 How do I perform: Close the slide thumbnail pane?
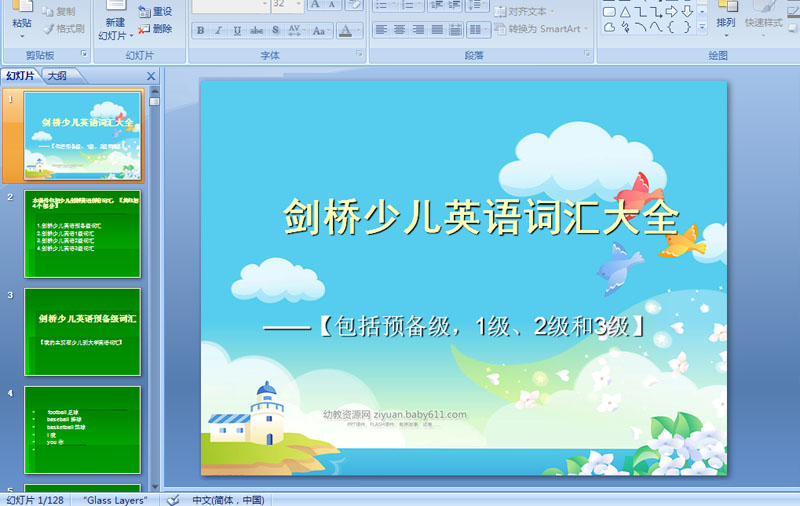pos(151,77)
